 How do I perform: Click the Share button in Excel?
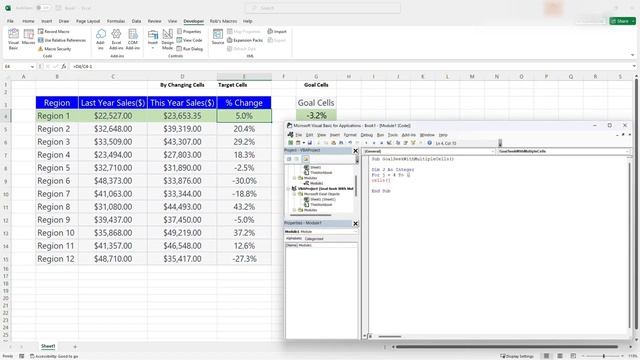point(622,21)
